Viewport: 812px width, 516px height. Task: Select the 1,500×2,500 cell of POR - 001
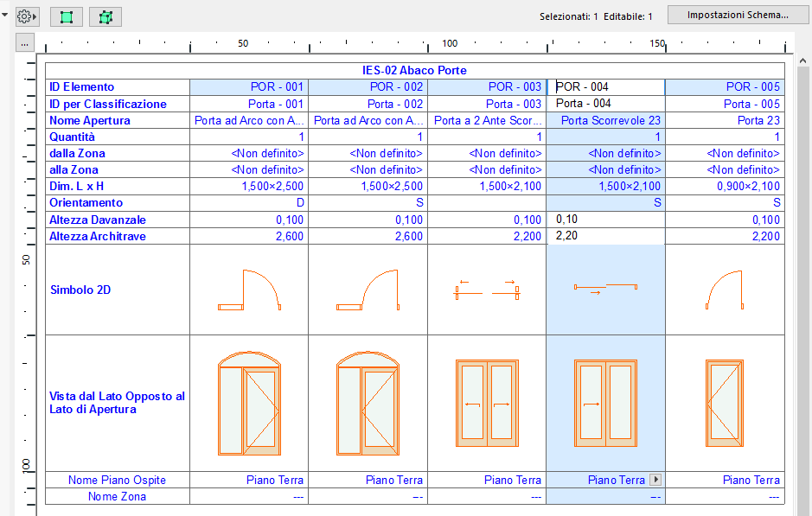pos(249,187)
